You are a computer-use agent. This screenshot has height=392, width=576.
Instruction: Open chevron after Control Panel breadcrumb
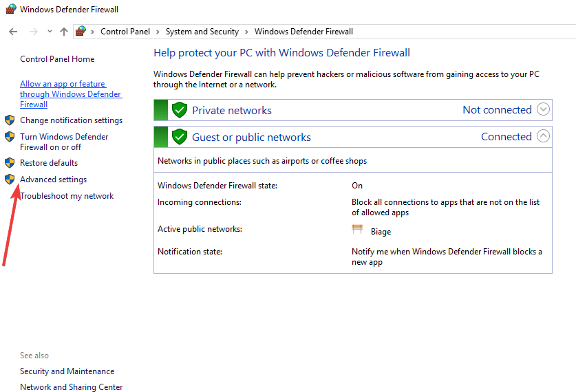click(158, 32)
